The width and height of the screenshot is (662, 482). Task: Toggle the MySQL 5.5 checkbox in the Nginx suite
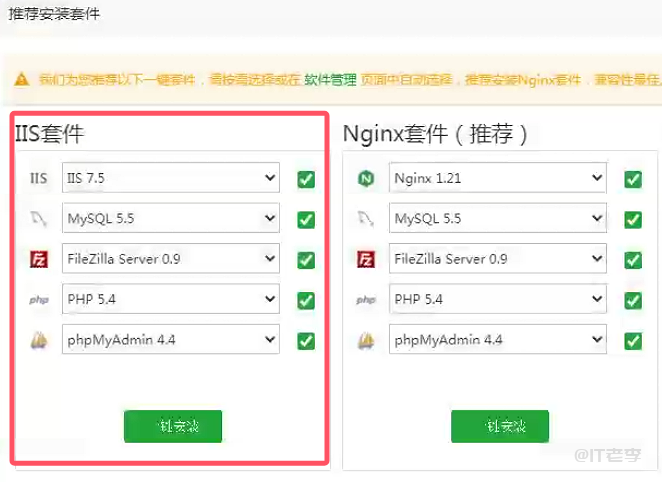pos(633,220)
